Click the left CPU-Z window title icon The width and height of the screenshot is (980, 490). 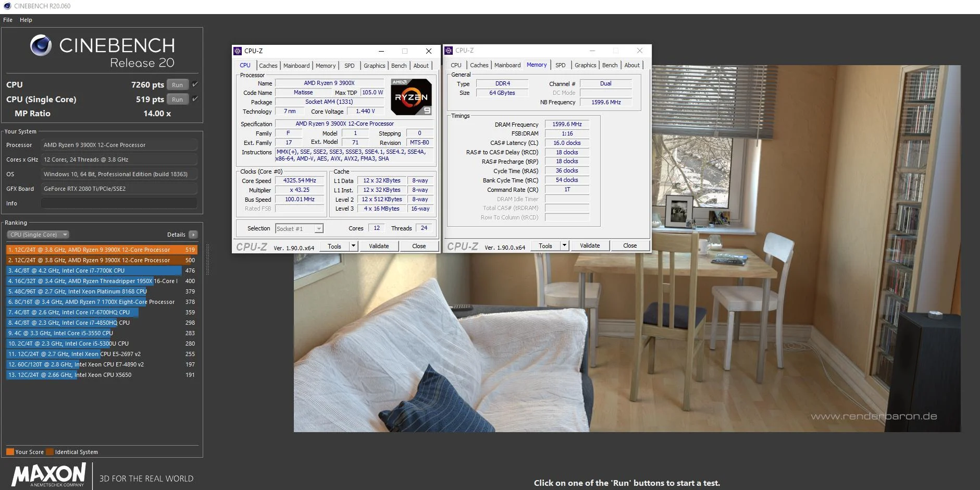pyautogui.click(x=238, y=51)
